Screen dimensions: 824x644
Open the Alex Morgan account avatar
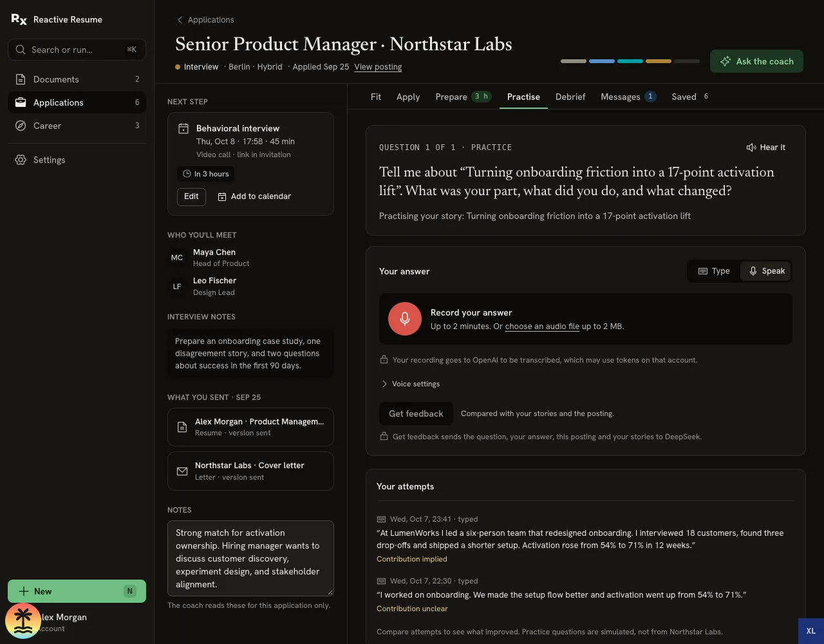(23, 621)
